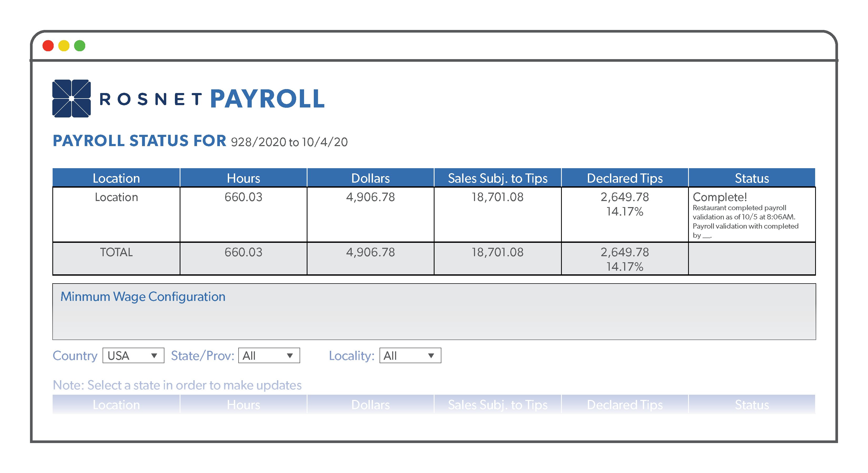
Task: Click the faded Location header at bottom
Action: coord(117,405)
